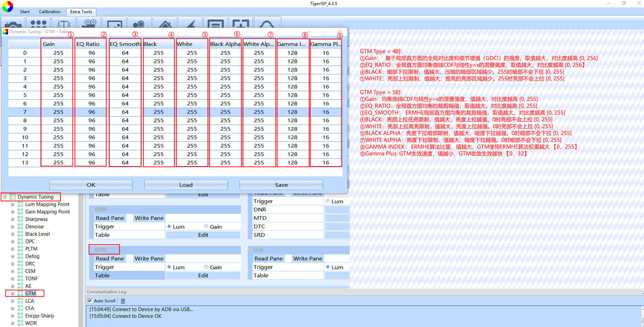Uncheck the Auto Scroll checkbox
The image size is (644, 327).
[90, 301]
